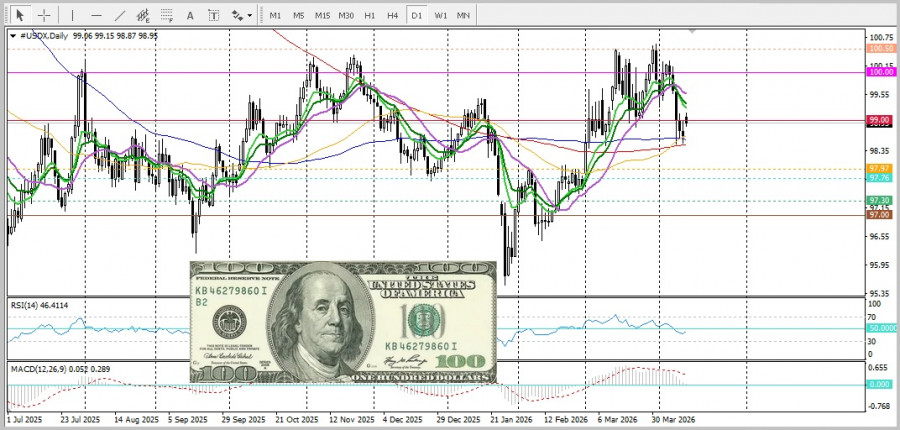Switch to MN monthly timeframe
Screen dimensions: 900x430
click(x=463, y=16)
